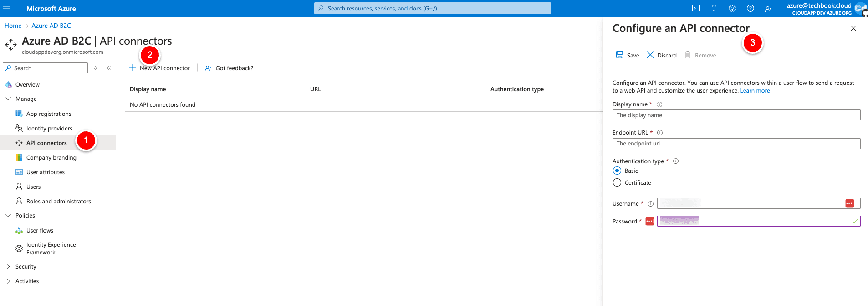Click the help question mark icon
This screenshot has height=306, width=868.
(x=751, y=8)
